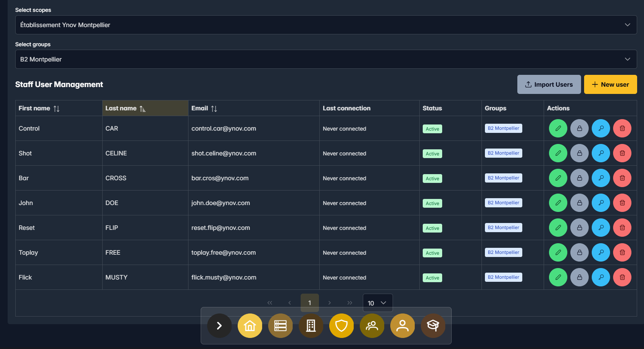Image resolution: width=644 pixels, height=349 pixels.
Task: Open the home icon in bottom dock
Action: coord(250,326)
